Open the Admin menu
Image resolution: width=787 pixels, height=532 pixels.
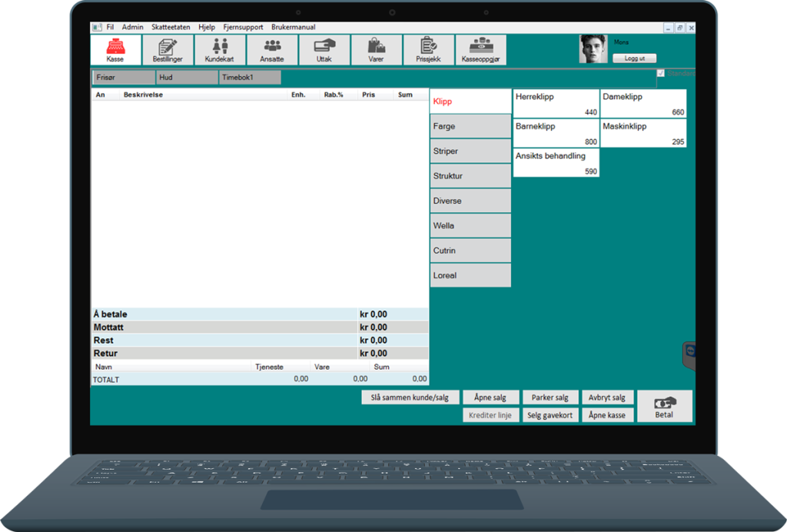132,27
